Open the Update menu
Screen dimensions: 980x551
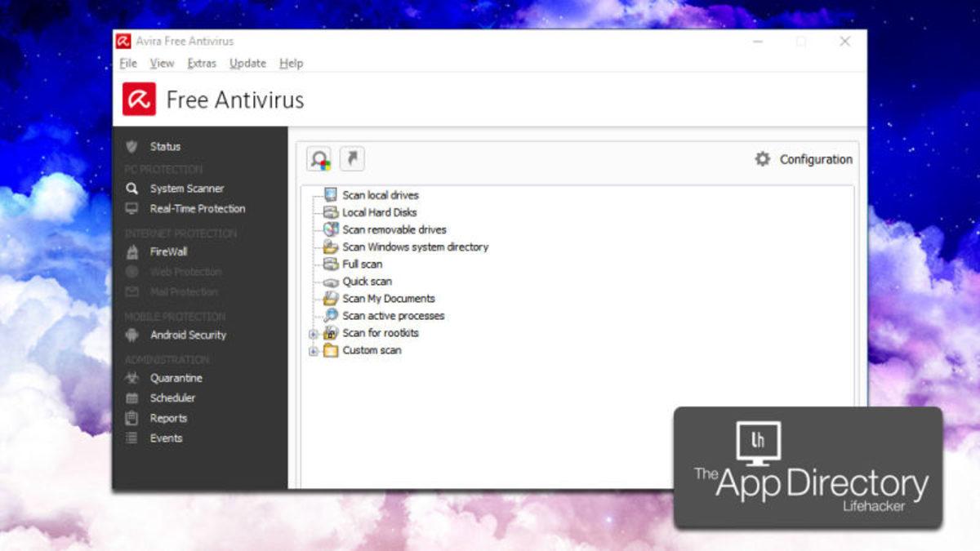(247, 63)
